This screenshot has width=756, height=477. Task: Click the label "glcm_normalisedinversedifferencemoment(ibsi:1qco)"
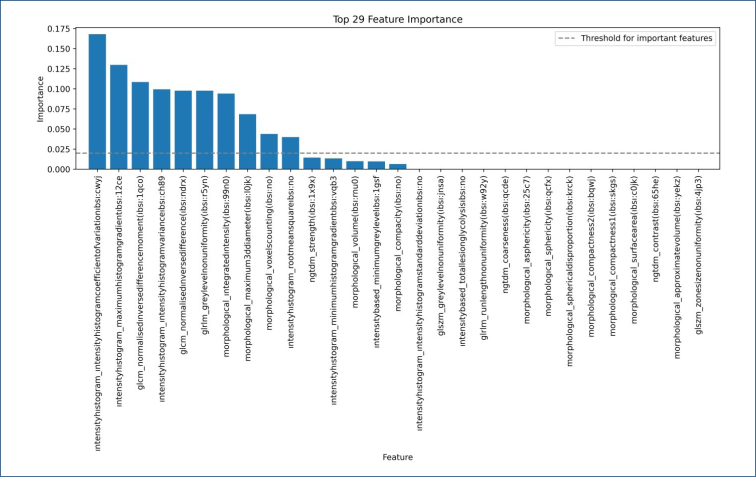[x=140, y=283]
